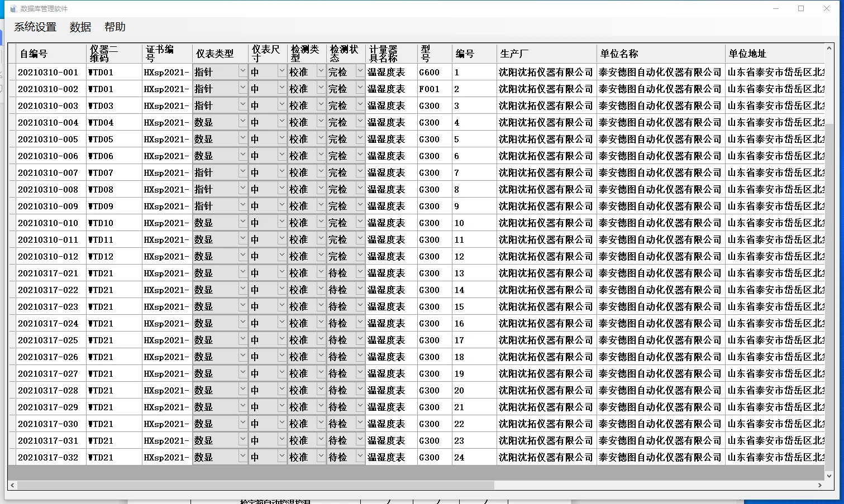Click the horizontal scrollbar left arrow
844x504 pixels.
tap(12, 486)
